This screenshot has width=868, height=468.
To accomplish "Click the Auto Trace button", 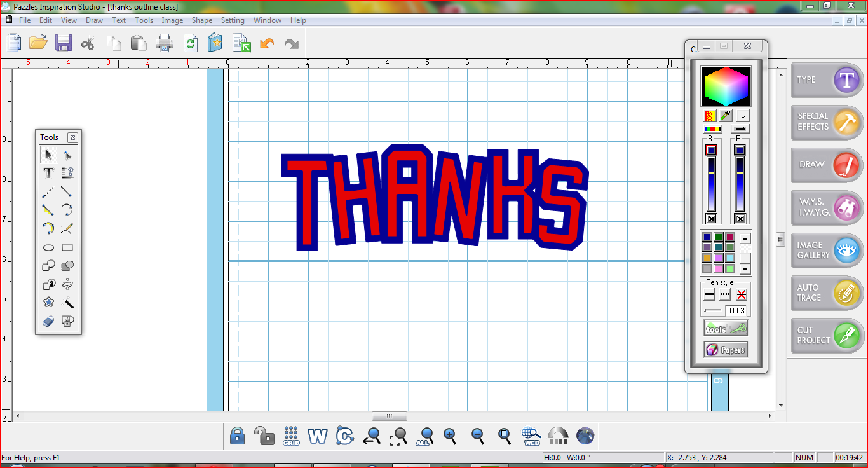I will [827, 292].
